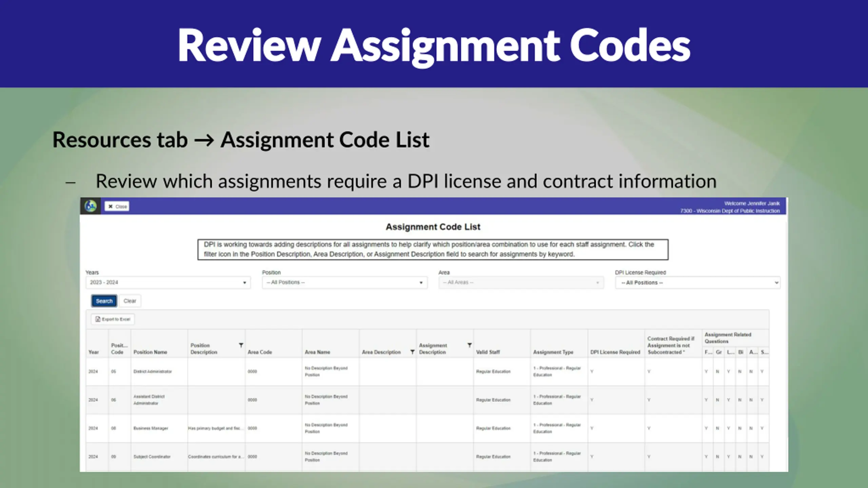Click the filter icon in Area Description column

pyautogui.click(x=412, y=352)
